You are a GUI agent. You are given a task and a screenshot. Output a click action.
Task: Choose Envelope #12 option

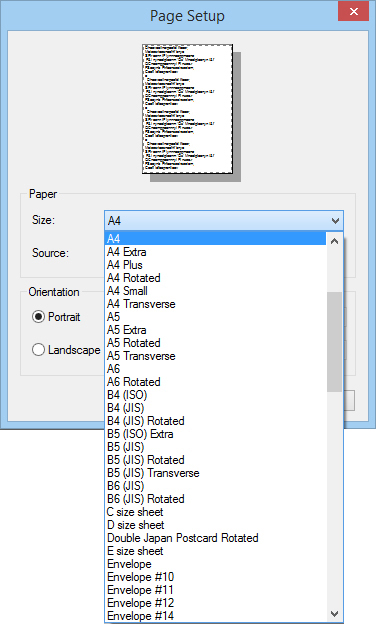215,603
